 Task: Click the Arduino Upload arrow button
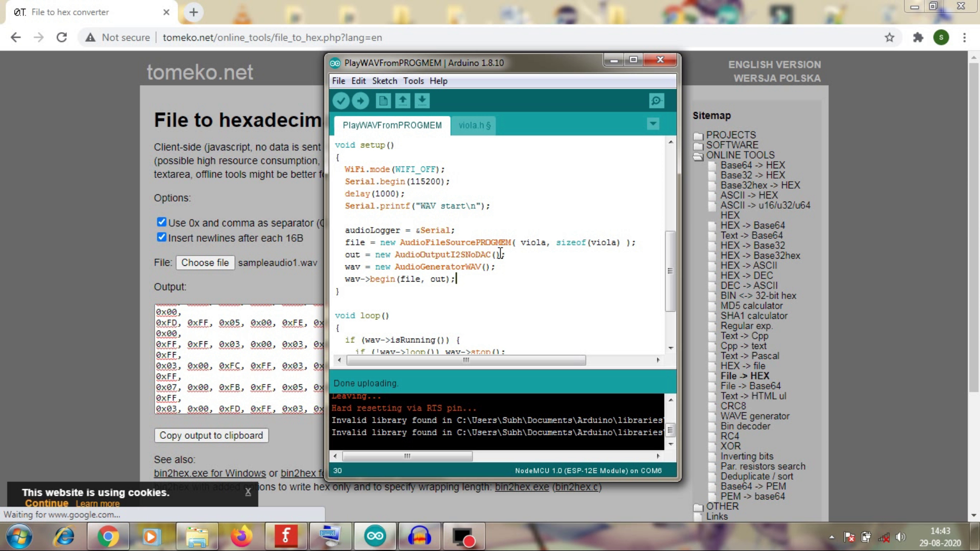pos(360,101)
